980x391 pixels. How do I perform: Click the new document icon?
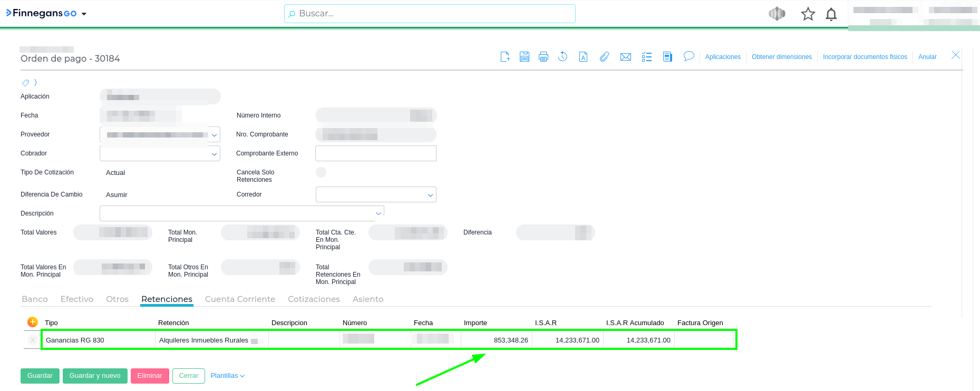[505, 57]
